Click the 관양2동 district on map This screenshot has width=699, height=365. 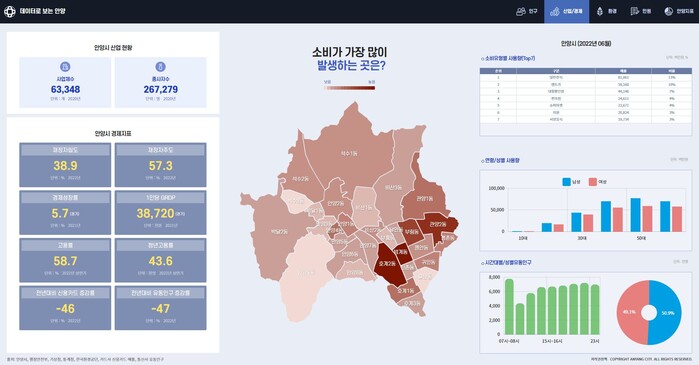(x=438, y=225)
